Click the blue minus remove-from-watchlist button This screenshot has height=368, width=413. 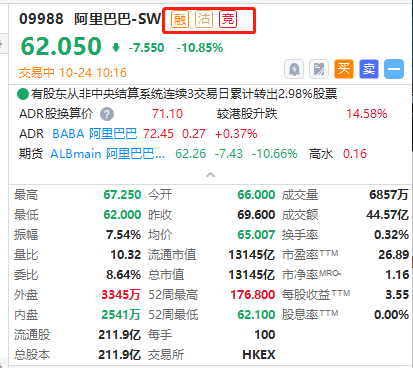tap(394, 69)
